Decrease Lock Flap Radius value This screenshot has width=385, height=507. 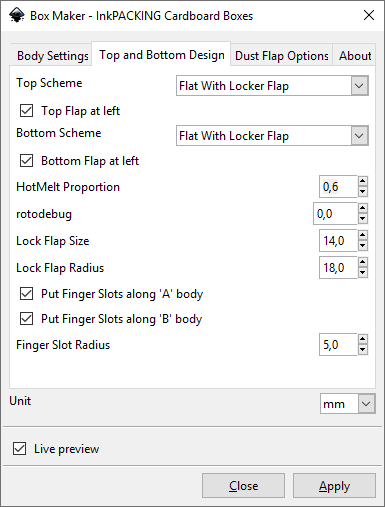pyautogui.click(x=363, y=273)
